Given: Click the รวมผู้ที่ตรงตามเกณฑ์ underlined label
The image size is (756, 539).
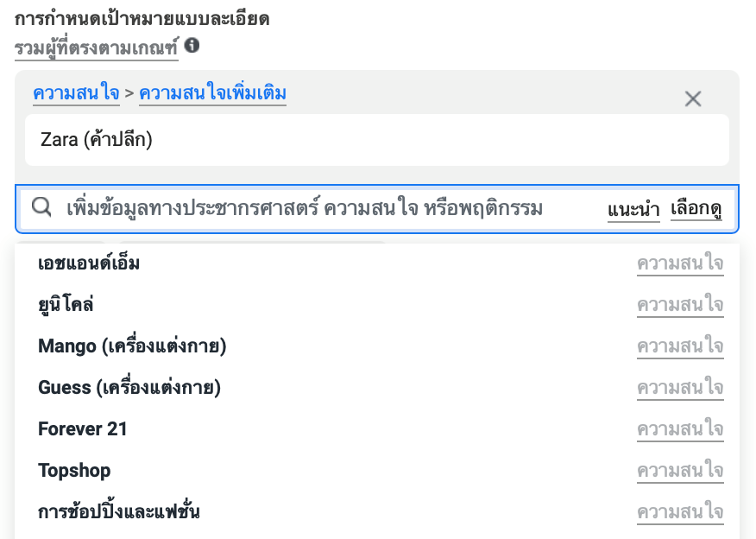Looking at the screenshot, I should [96, 48].
